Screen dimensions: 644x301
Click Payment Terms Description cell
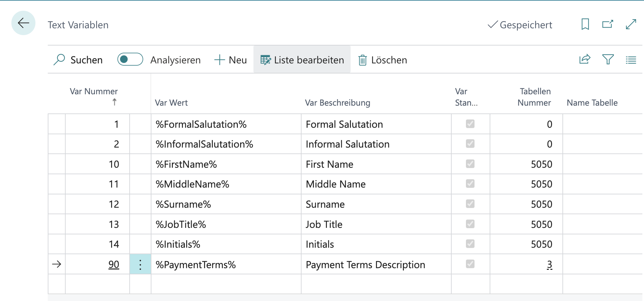pos(376,265)
